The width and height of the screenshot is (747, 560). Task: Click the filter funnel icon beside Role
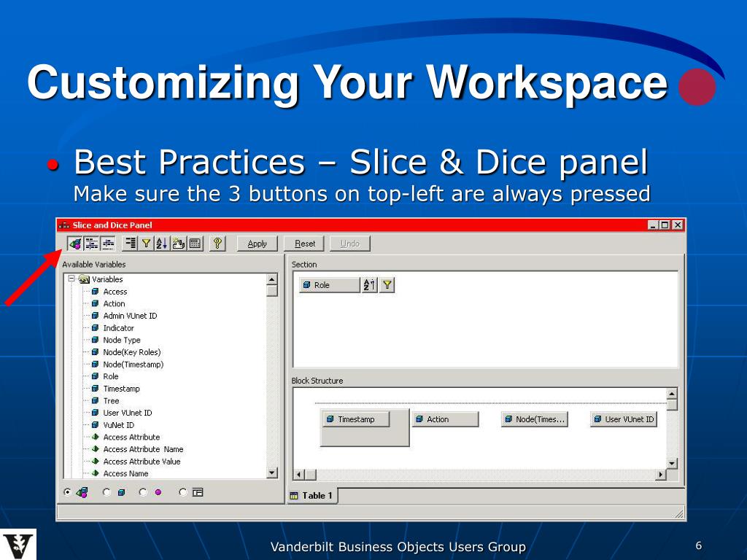pyautogui.click(x=387, y=285)
